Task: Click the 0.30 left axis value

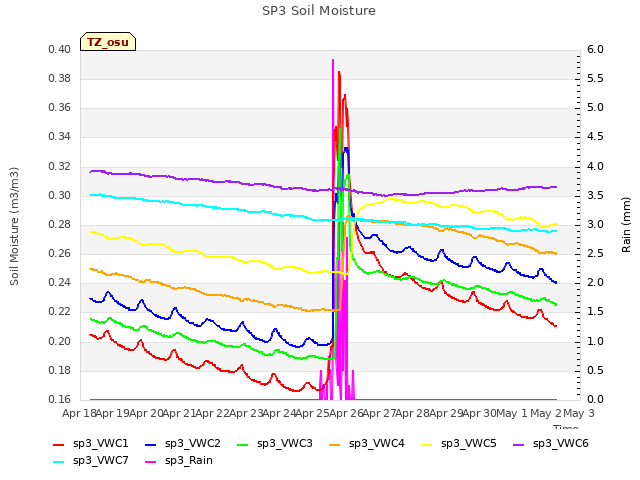Action: 60,196
